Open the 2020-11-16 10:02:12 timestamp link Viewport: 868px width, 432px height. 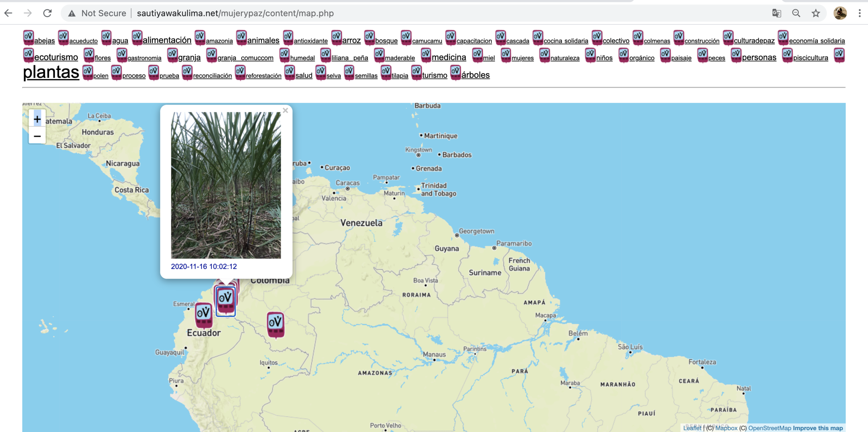pos(204,267)
